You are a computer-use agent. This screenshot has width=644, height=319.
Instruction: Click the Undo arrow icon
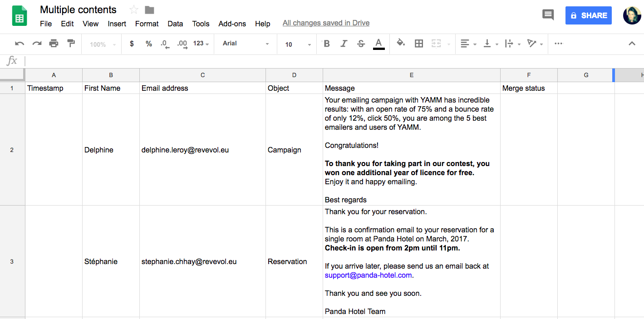[x=20, y=44]
